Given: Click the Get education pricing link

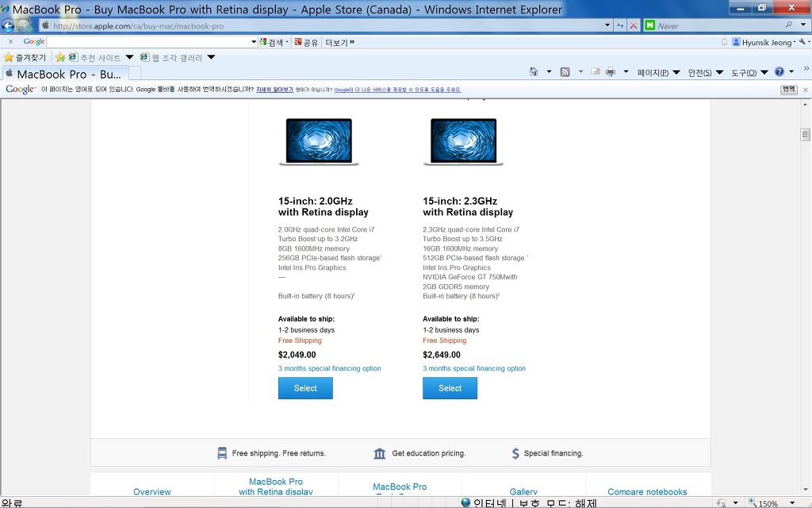Looking at the screenshot, I should pos(419,453).
